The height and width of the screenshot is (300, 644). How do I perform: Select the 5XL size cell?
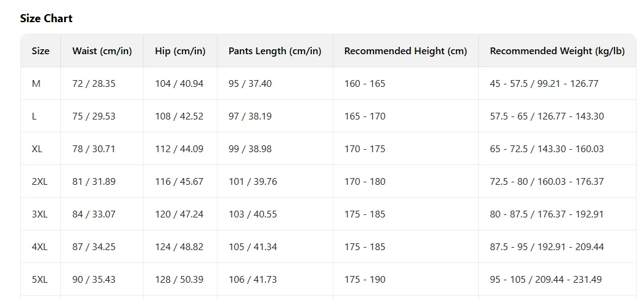pyautogui.click(x=39, y=280)
